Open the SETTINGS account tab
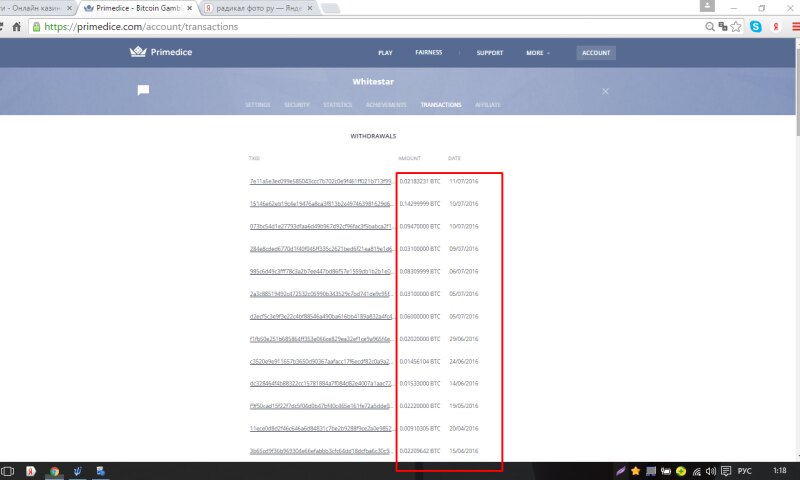Image resolution: width=800 pixels, height=480 pixels. (257, 105)
